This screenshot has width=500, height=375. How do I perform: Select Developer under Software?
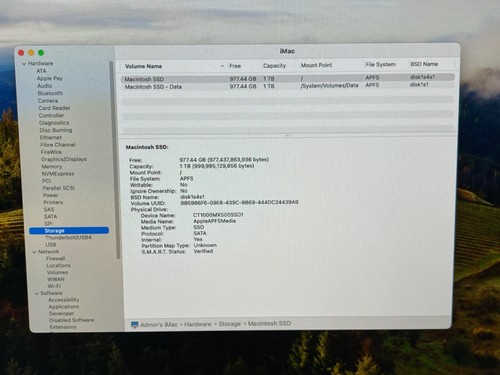[x=61, y=314]
